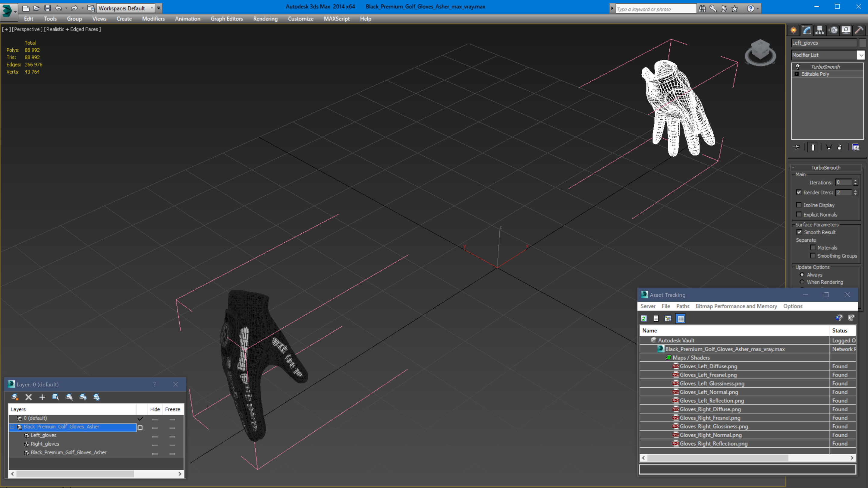The image size is (868, 488).
Task: Open the Edit menu
Action: coord(29,18)
